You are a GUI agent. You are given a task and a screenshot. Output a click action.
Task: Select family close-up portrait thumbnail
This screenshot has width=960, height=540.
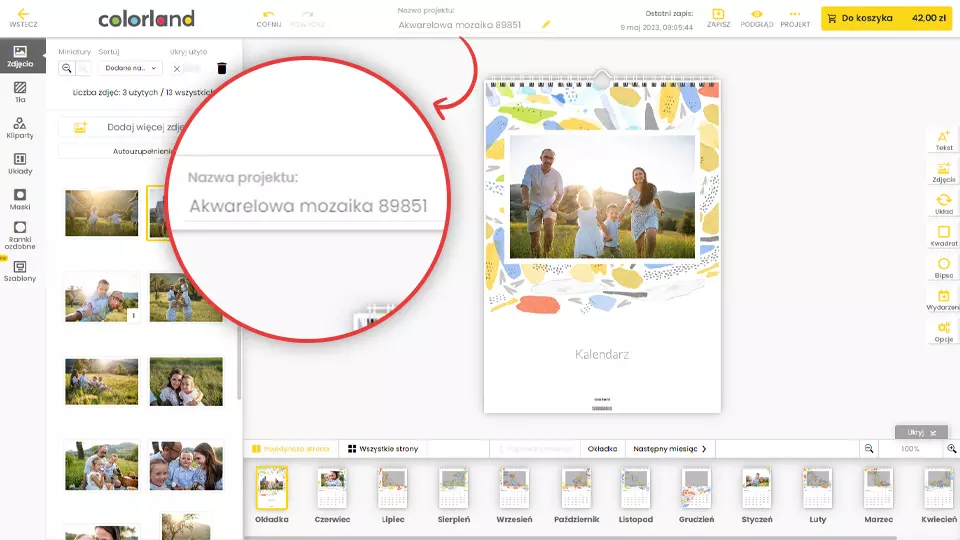pos(186,466)
